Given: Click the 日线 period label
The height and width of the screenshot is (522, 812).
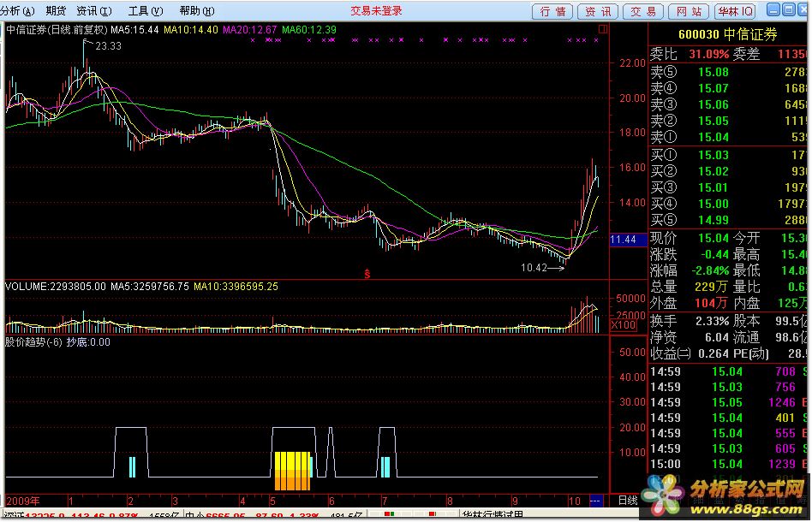Looking at the screenshot, I should click(628, 501).
